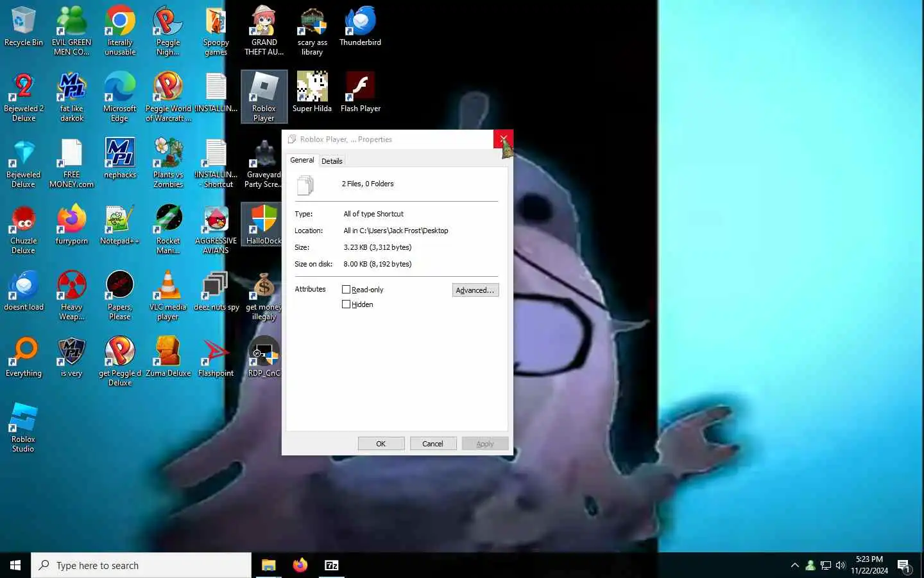Image resolution: width=924 pixels, height=578 pixels.
Task: Open the notification center icon
Action: [904, 565]
